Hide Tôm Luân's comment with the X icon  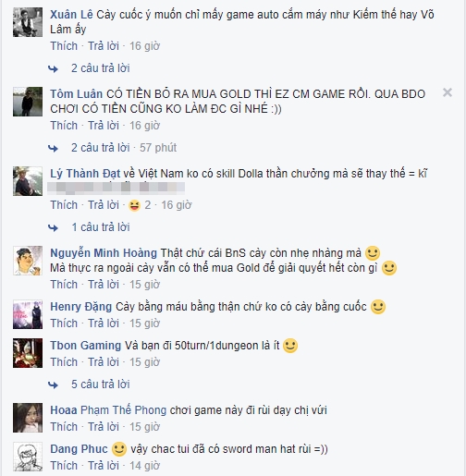click(x=448, y=92)
